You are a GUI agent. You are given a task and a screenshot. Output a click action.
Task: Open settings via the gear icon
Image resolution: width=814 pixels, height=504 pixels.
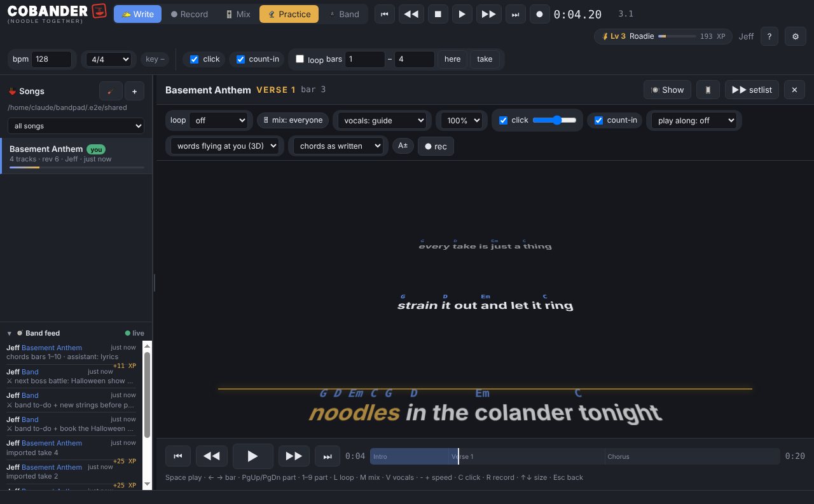pos(795,36)
